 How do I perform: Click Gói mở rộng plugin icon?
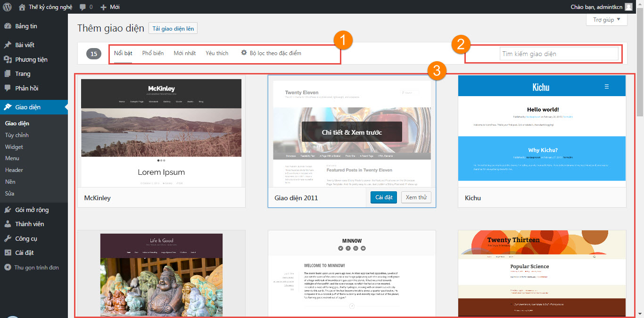(x=8, y=210)
